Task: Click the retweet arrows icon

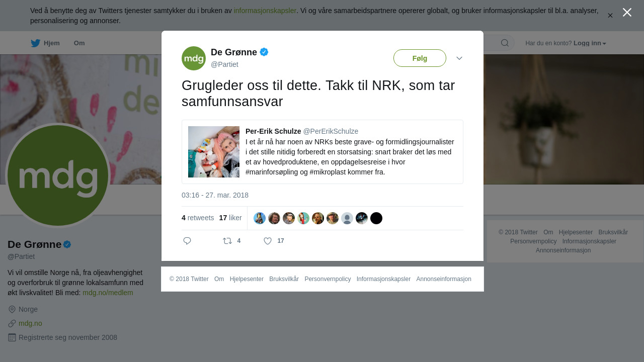Action: [x=227, y=241]
